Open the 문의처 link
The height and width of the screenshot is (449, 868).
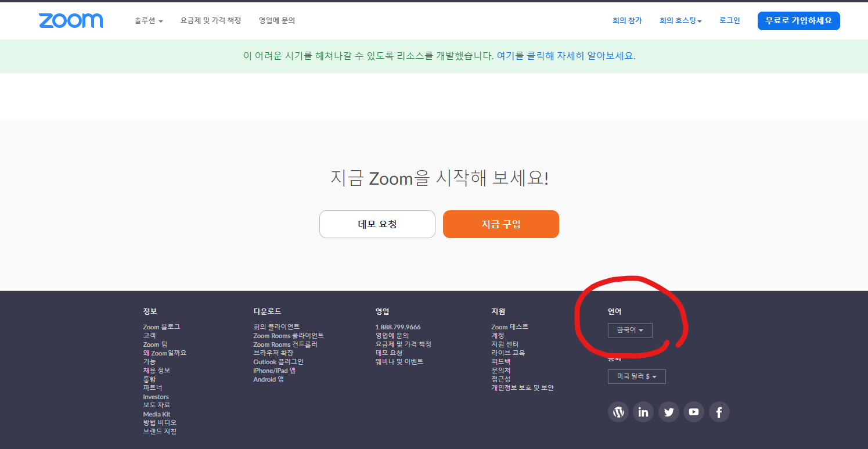point(501,371)
